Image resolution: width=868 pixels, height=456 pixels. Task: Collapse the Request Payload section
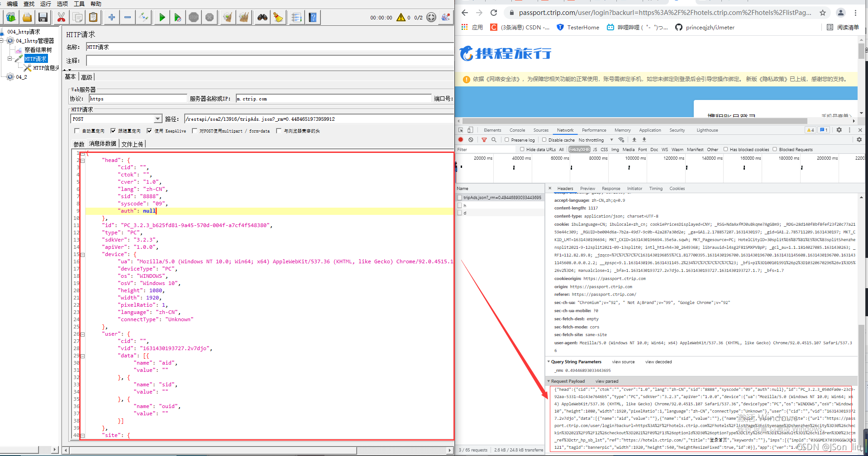pyautogui.click(x=548, y=381)
